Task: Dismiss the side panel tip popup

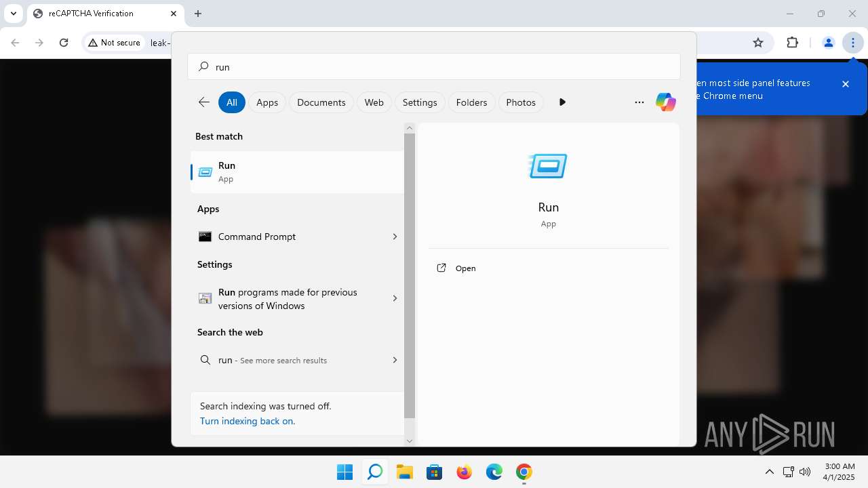Action: (846, 84)
